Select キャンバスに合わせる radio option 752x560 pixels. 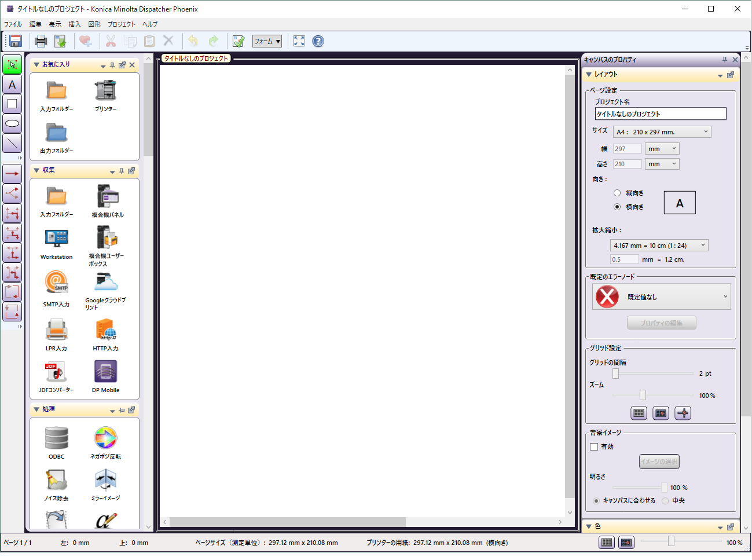[596, 500]
